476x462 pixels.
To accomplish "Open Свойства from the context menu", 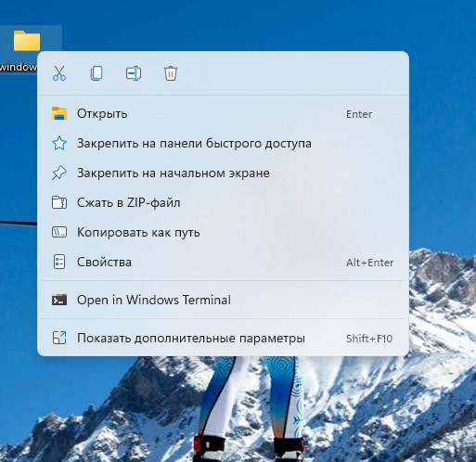I will pos(223,263).
